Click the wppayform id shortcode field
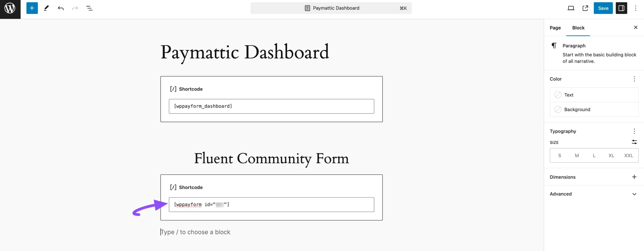Screen dimensions: 644x251 click(271, 205)
